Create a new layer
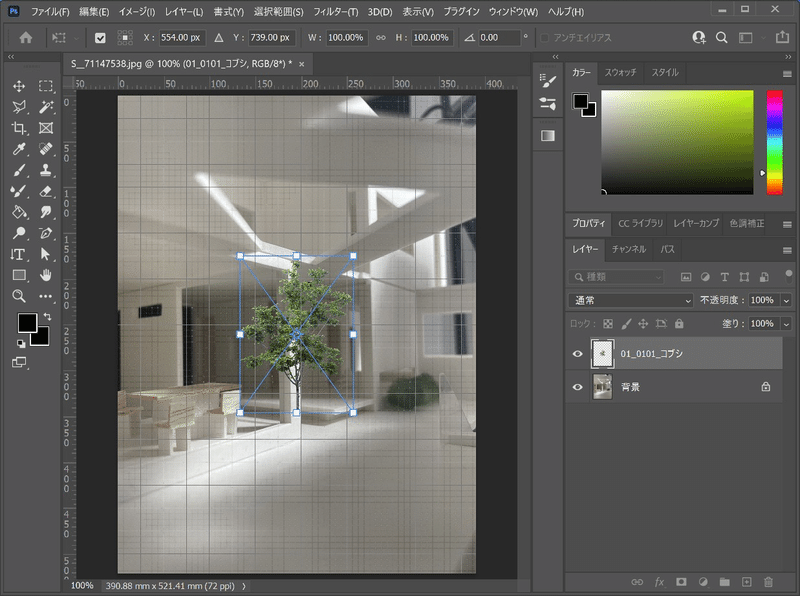Screen dimensions: 800x596 pyautogui.click(x=746, y=582)
